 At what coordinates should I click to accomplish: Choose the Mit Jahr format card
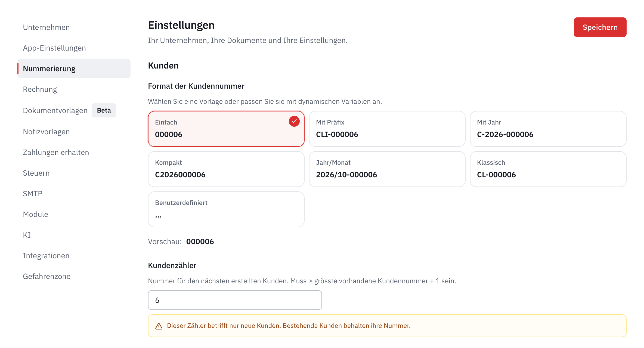tap(548, 129)
